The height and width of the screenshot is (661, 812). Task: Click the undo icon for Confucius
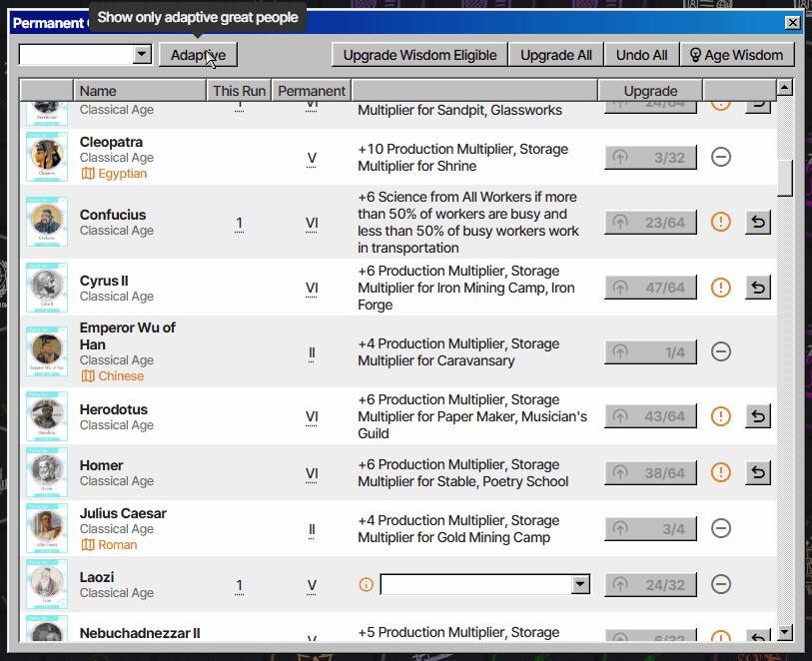(758, 222)
